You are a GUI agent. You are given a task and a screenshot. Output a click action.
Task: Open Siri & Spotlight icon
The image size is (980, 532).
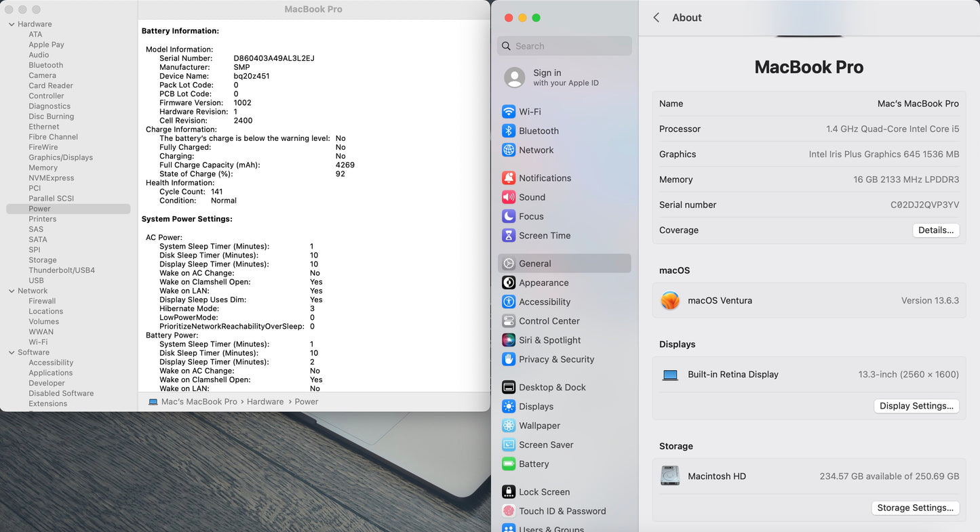508,340
